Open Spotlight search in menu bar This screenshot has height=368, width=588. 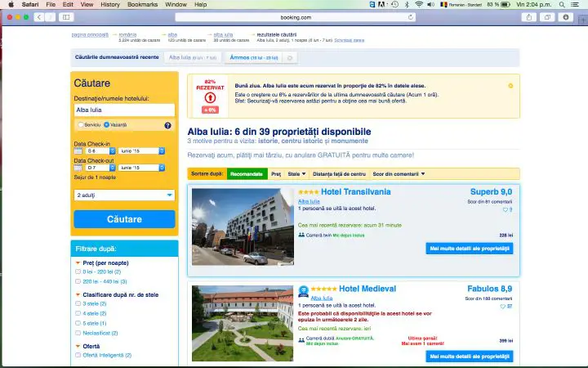pos(562,5)
